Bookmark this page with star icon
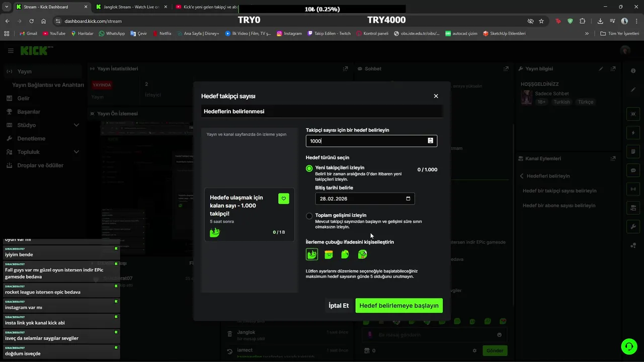The height and width of the screenshot is (362, 644). tap(541, 21)
